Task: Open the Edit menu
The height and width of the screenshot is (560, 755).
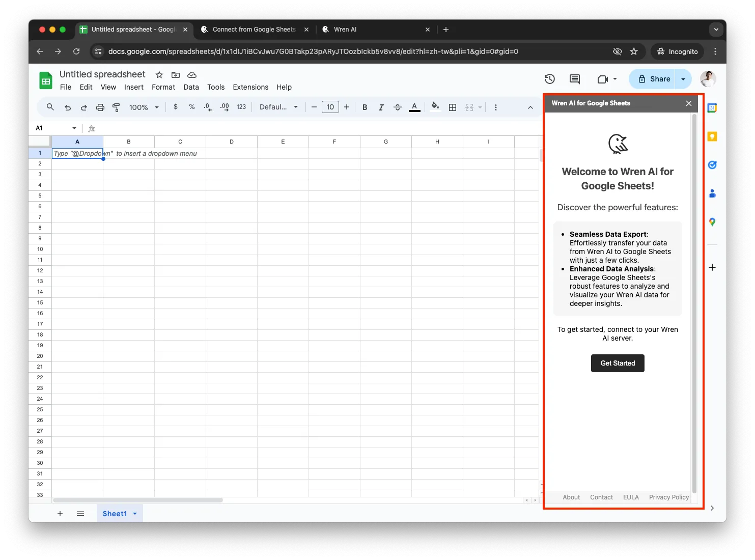Action: point(86,87)
